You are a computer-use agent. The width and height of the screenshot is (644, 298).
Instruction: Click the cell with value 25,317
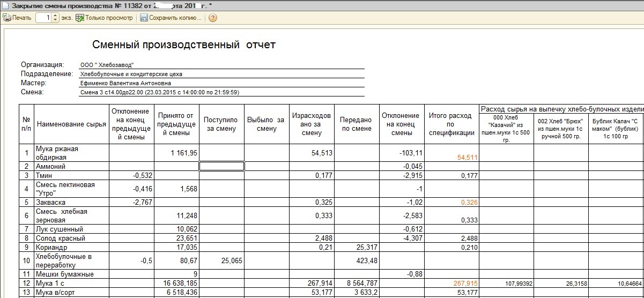coord(356,247)
